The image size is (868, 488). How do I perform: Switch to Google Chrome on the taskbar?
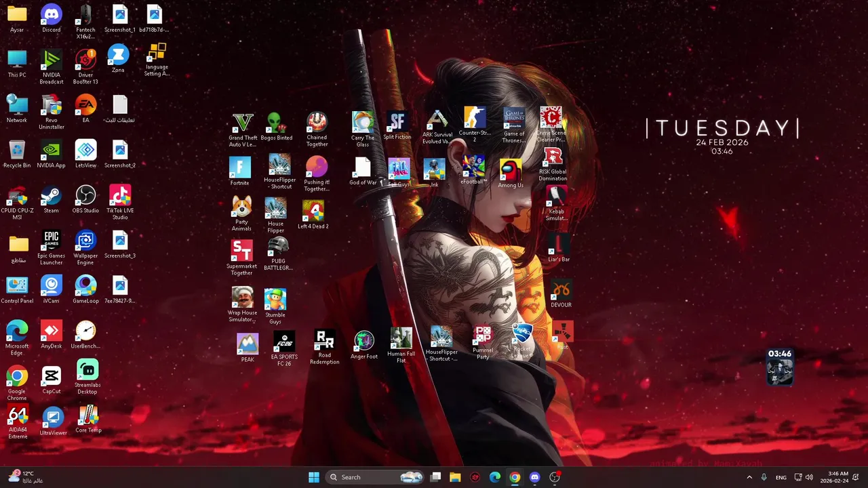pos(515,477)
